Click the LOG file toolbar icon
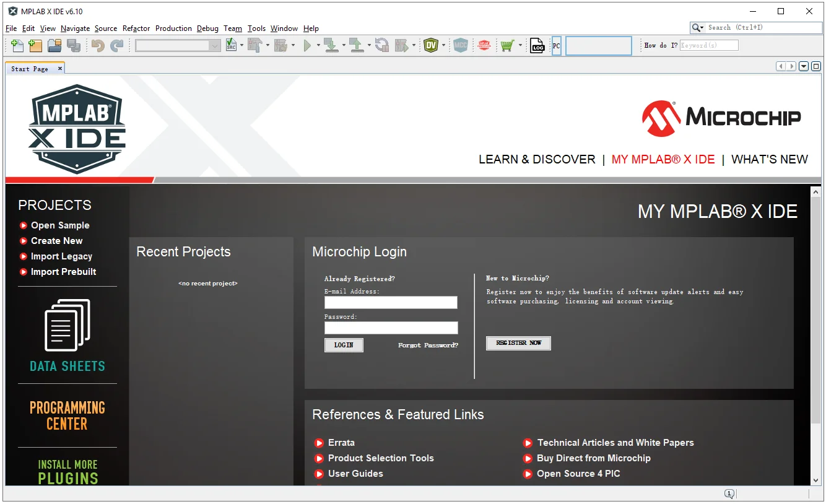 [537, 45]
